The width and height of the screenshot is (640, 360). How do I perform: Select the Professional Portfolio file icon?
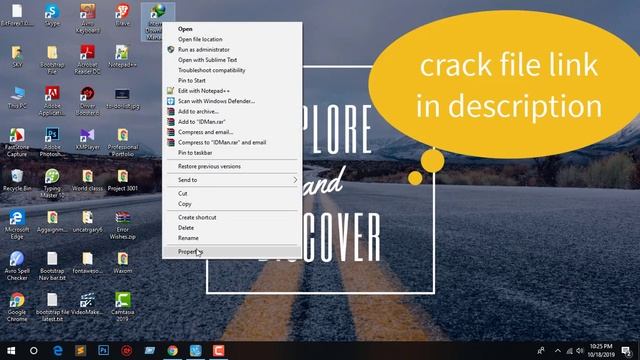(122, 142)
